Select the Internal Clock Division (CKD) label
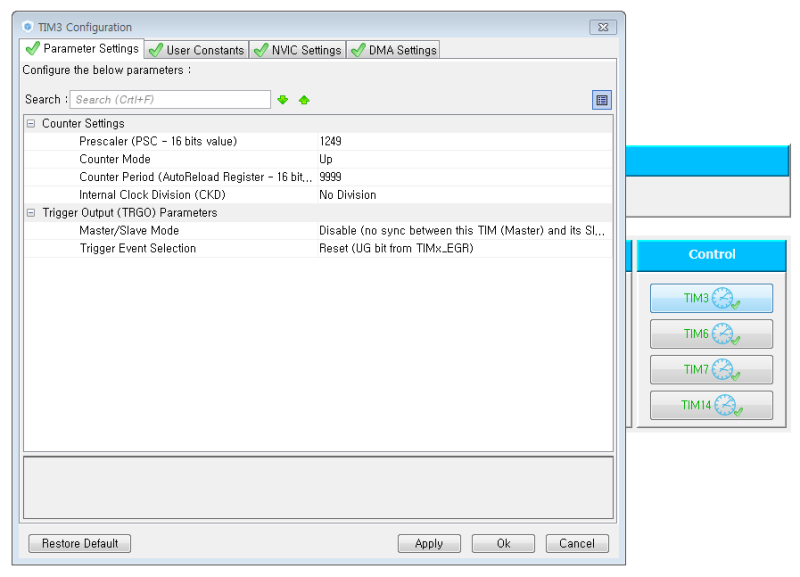The width and height of the screenshot is (800, 577). (x=152, y=195)
